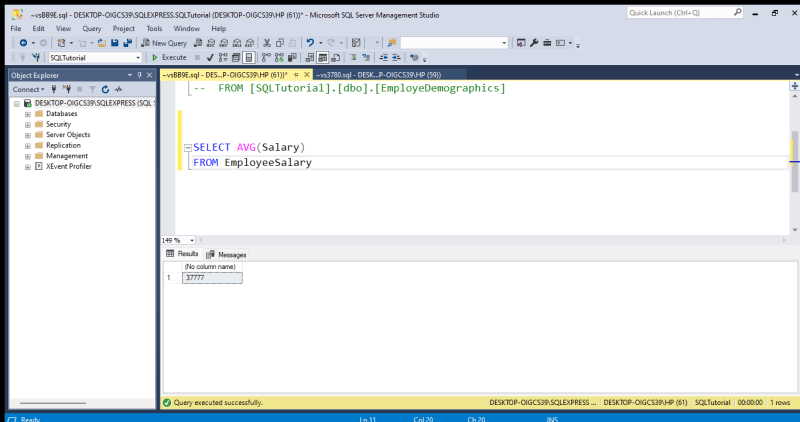Open the Project menu
This screenshot has height=422, width=800.
[123, 29]
